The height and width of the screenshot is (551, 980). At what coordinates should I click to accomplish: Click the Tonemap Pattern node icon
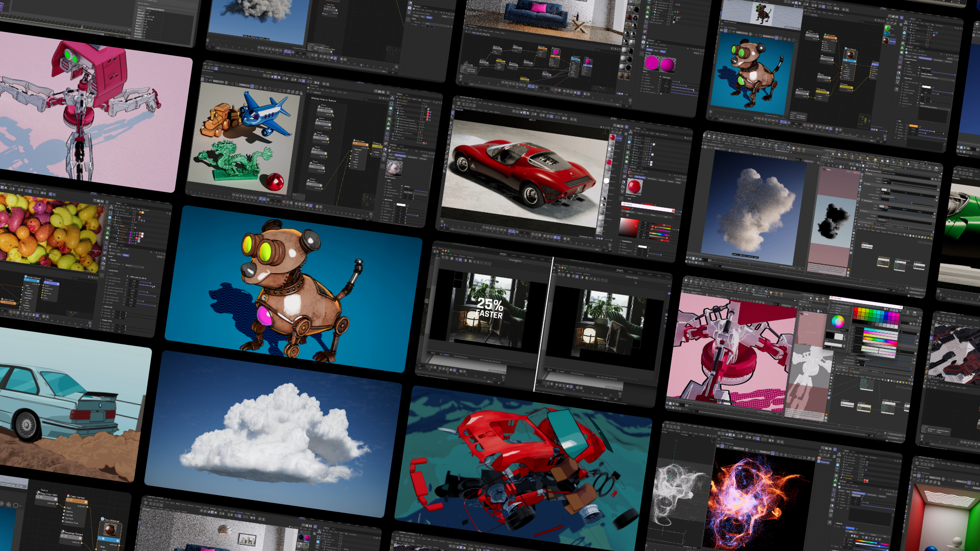(63, 532)
